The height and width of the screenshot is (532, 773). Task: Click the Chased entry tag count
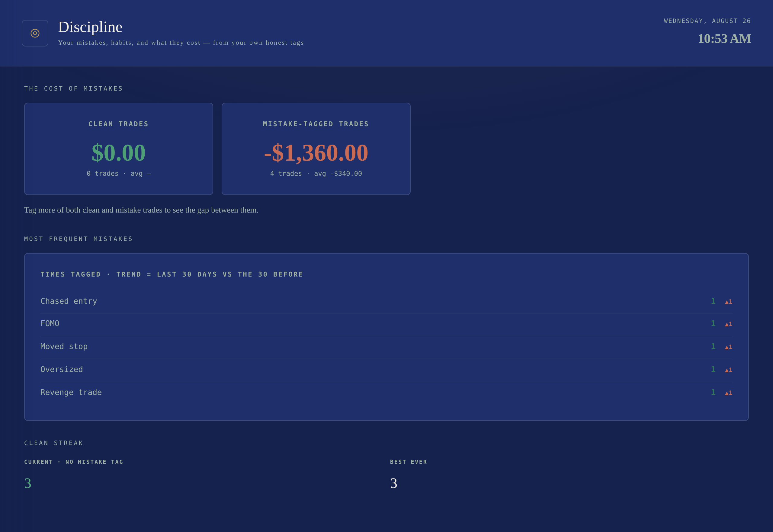pos(713,301)
